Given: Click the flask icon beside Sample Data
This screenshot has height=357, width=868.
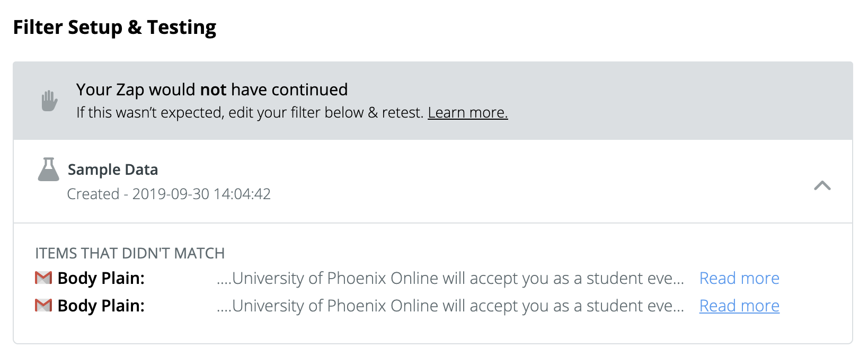Looking at the screenshot, I should click(48, 169).
